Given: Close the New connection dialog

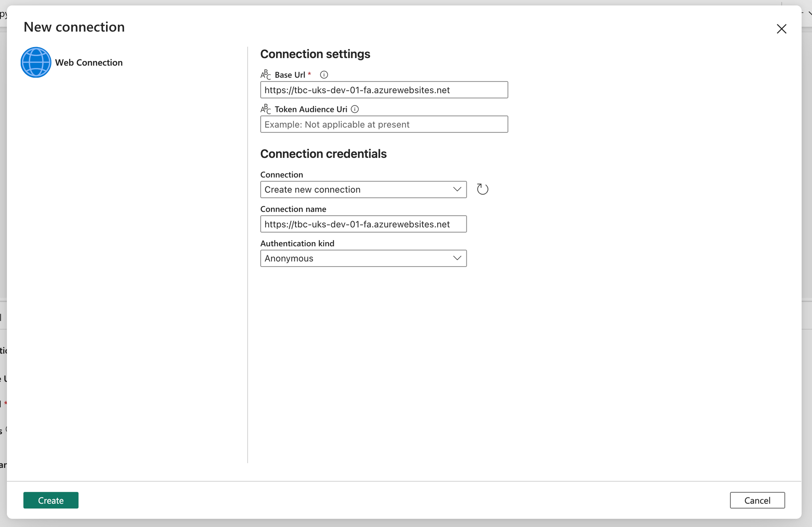Looking at the screenshot, I should point(781,28).
